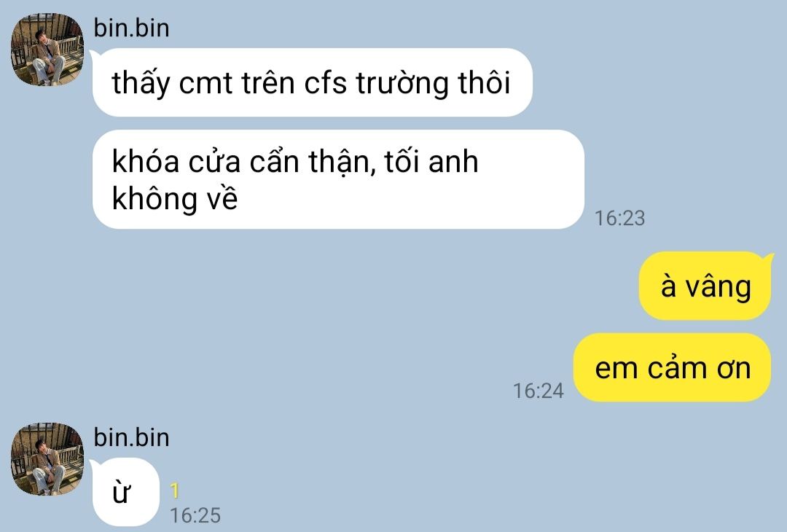Screen dimensions: 787x532
Task: Tap the top bin.bin sender name
Action: click(131, 28)
